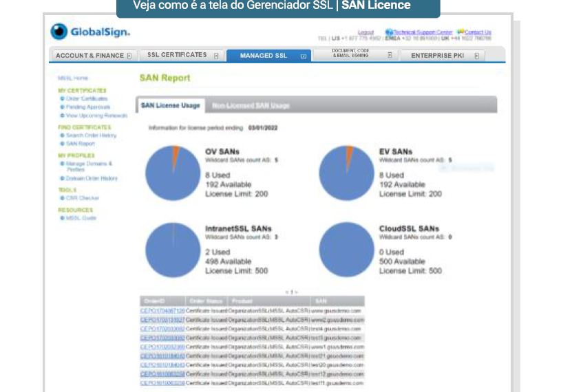
Task: Go to MSSL Home link
Action: [x=73, y=78]
